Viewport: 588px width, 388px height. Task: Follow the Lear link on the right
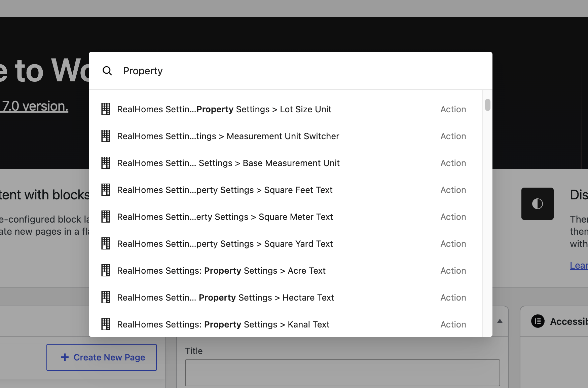pyautogui.click(x=579, y=266)
